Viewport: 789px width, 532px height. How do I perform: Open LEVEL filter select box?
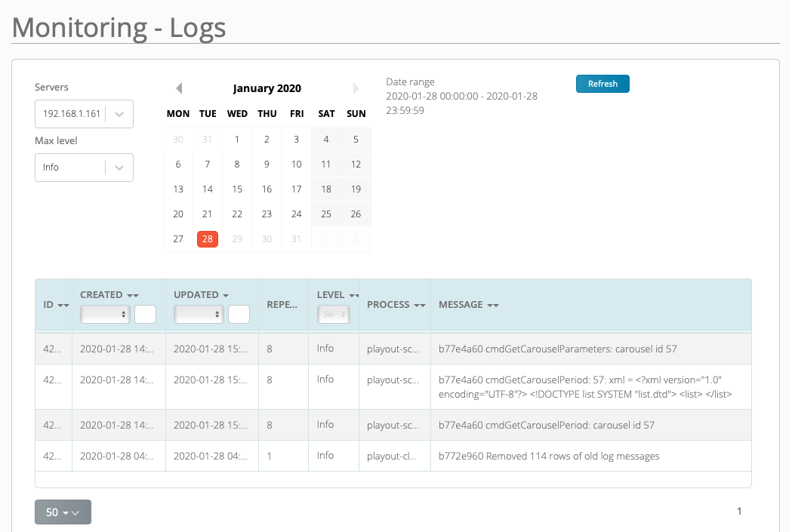[333, 314]
